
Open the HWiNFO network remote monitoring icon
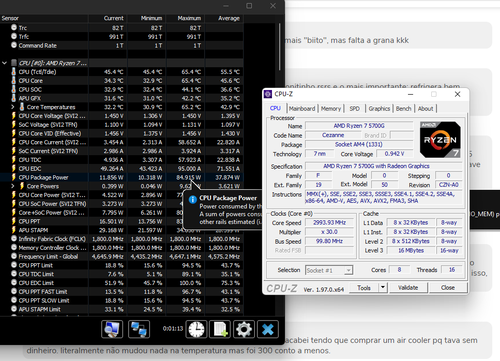point(139,329)
